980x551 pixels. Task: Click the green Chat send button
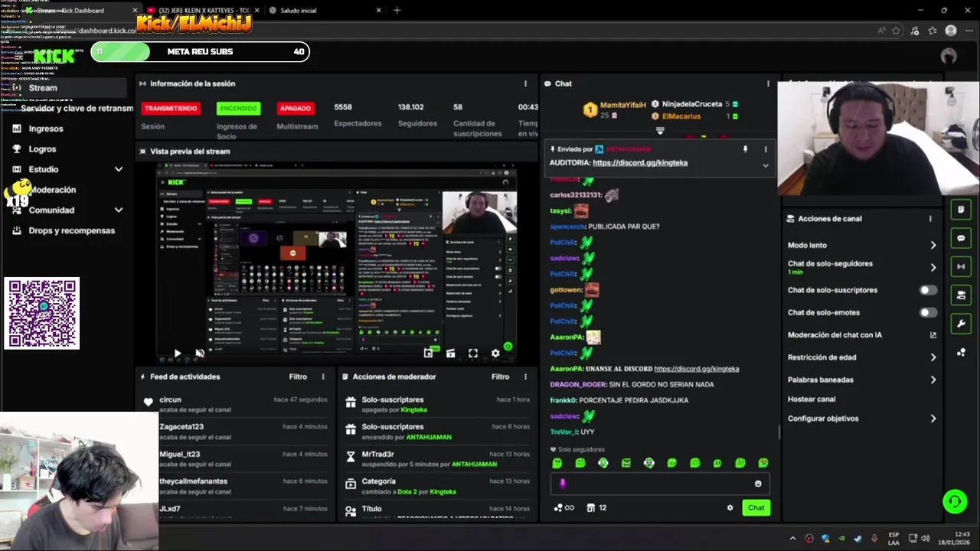(x=756, y=507)
